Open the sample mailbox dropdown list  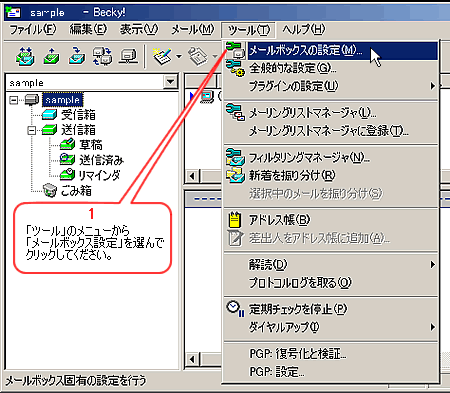tap(170, 82)
